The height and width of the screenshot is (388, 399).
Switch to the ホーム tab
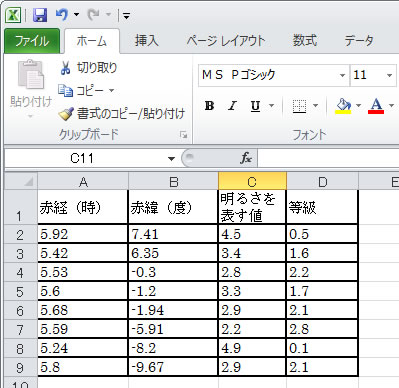point(92,41)
